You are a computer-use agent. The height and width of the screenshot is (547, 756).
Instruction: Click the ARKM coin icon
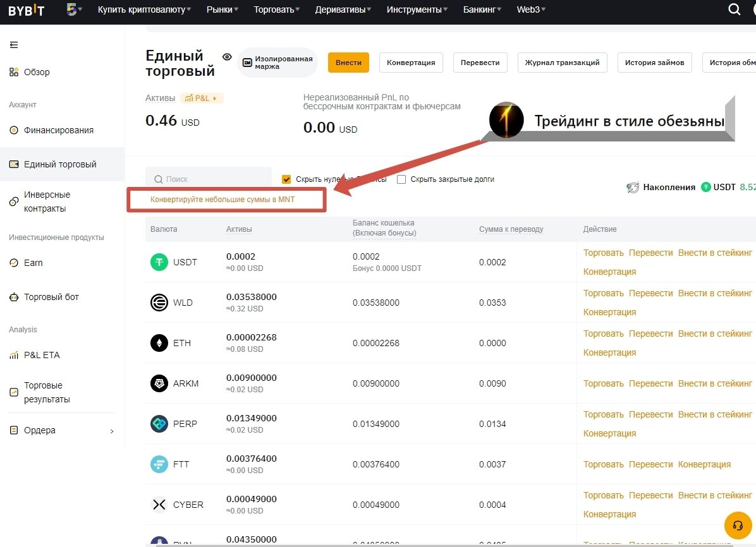(159, 383)
